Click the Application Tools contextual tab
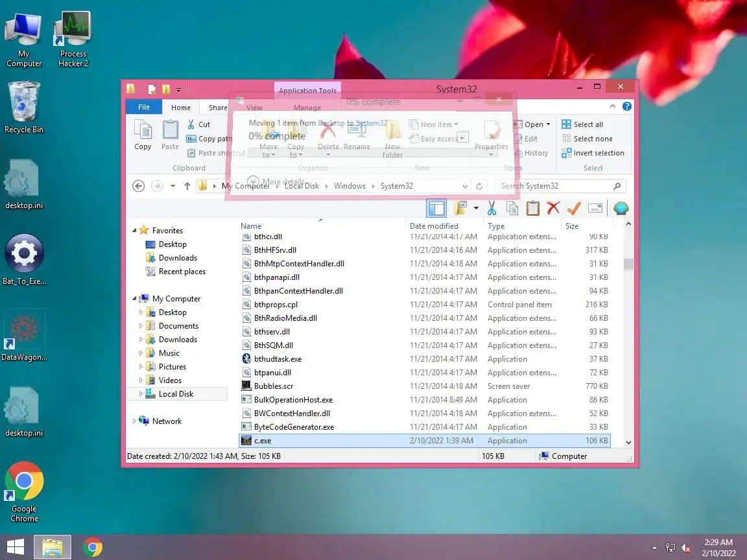Screen dimensions: 747x560 point(307,91)
